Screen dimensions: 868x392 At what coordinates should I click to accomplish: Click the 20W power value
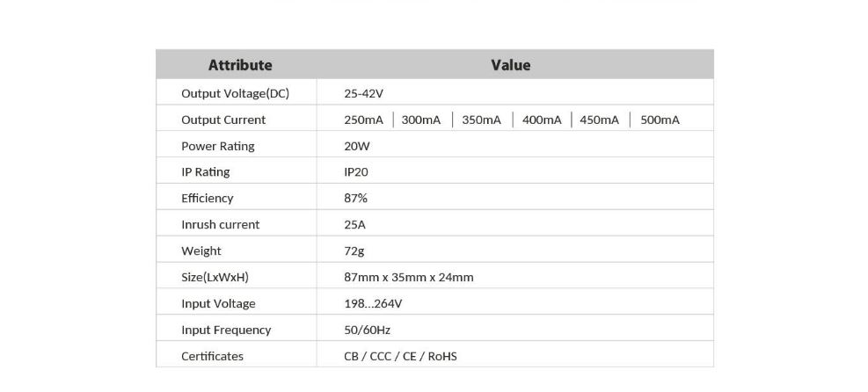coord(357,147)
